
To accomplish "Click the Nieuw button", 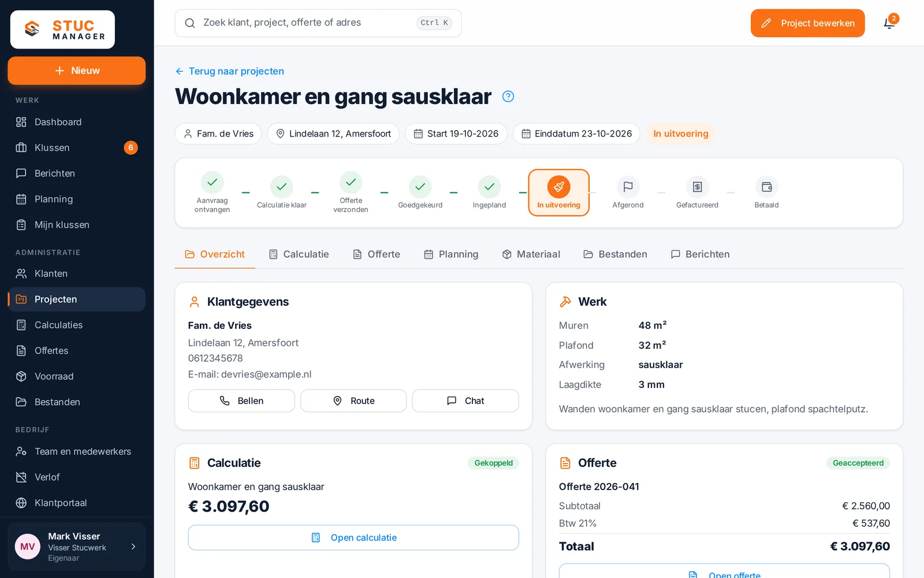I will pos(76,71).
